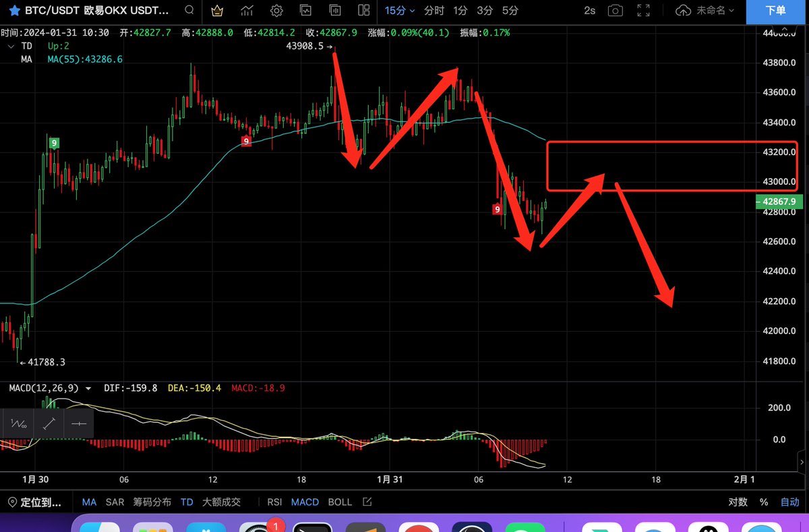Open the chart type indicator icon
Screen dimensions: 809x532
pyautogui.click(x=247, y=11)
